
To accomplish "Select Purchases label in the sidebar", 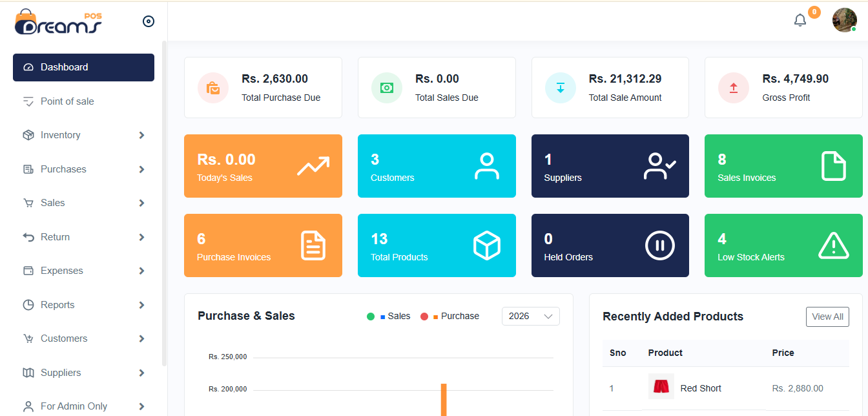I will (x=63, y=169).
